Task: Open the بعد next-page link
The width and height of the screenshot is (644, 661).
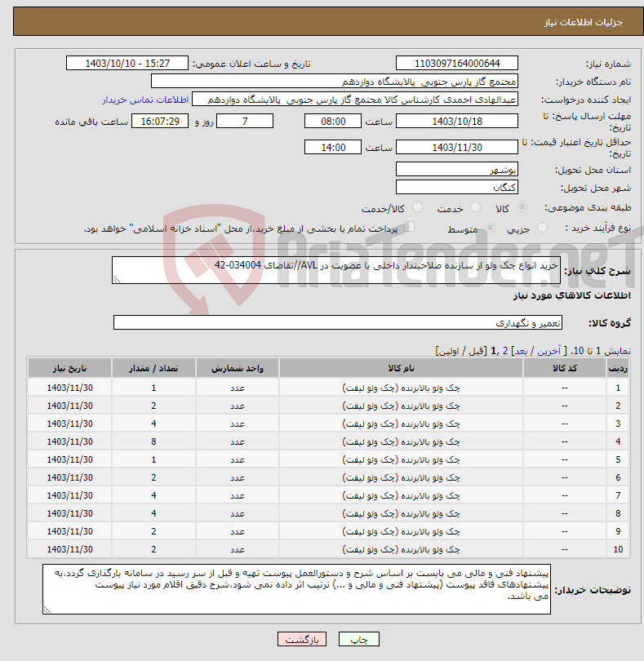Action: pos(521,351)
